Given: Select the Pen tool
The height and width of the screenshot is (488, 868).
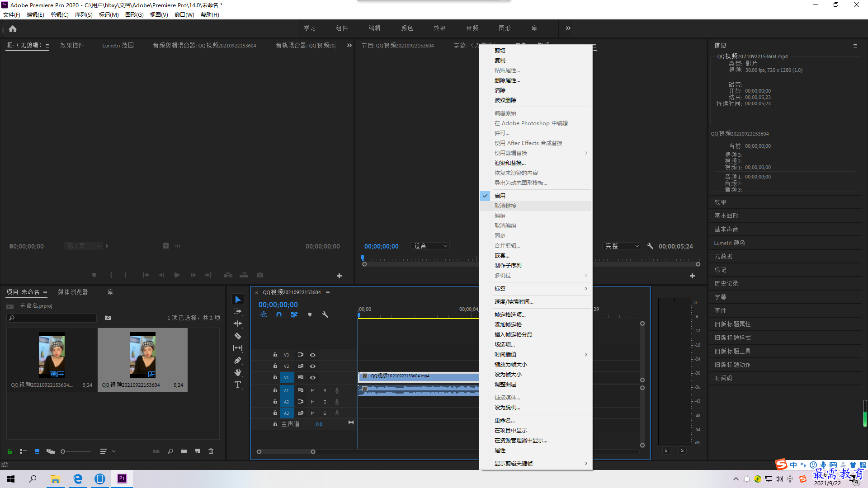Looking at the screenshot, I should (238, 360).
